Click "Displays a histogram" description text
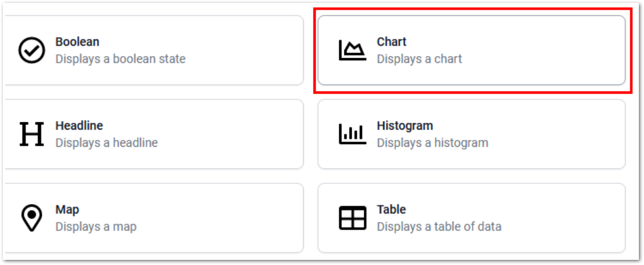 pos(432,143)
